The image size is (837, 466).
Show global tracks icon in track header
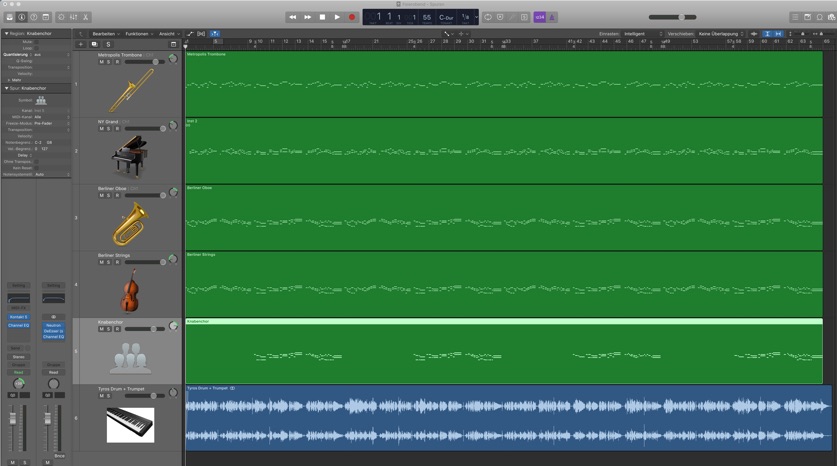[173, 44]
